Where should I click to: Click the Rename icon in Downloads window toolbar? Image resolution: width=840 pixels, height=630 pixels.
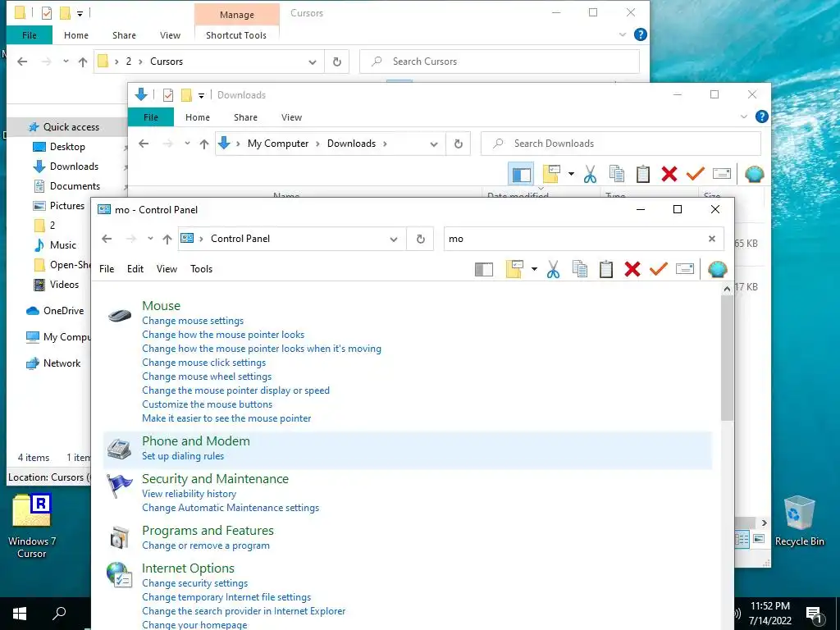tap(722, 174)
